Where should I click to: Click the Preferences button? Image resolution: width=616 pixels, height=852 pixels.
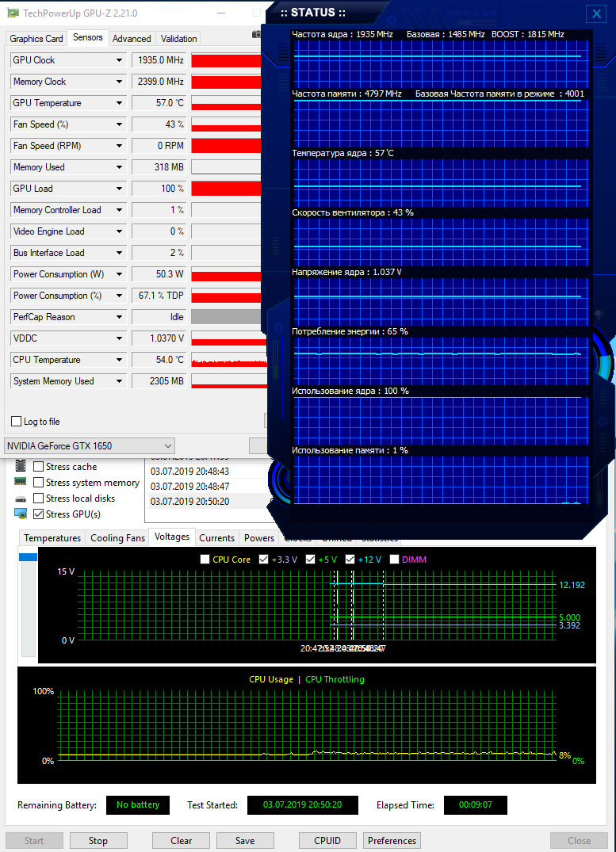click(392, 841)
